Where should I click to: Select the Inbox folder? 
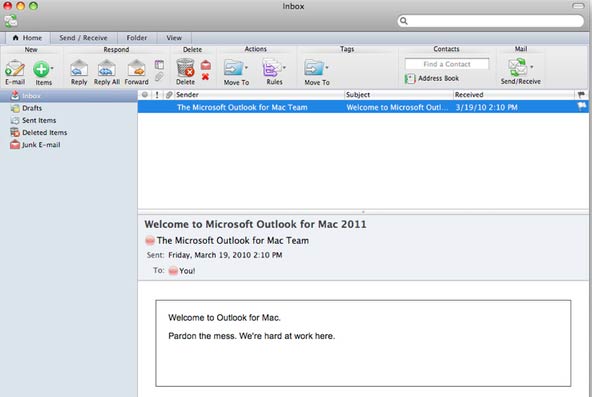coord(69,96)
